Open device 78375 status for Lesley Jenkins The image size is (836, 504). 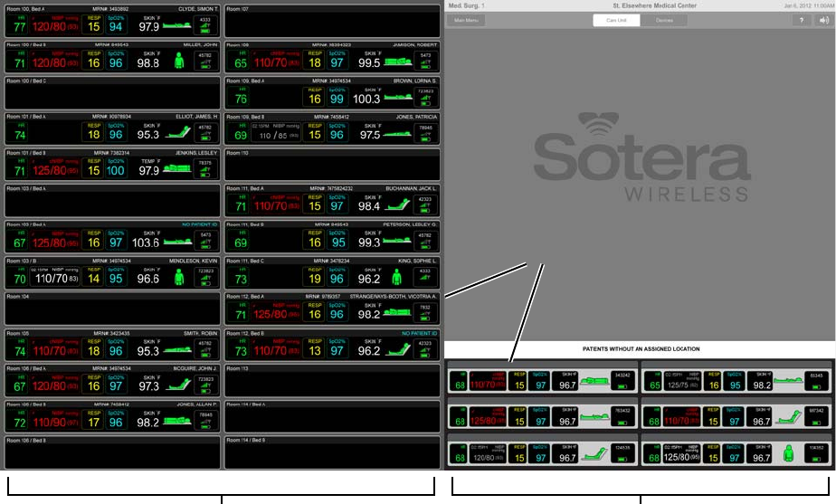coord(205,168)
